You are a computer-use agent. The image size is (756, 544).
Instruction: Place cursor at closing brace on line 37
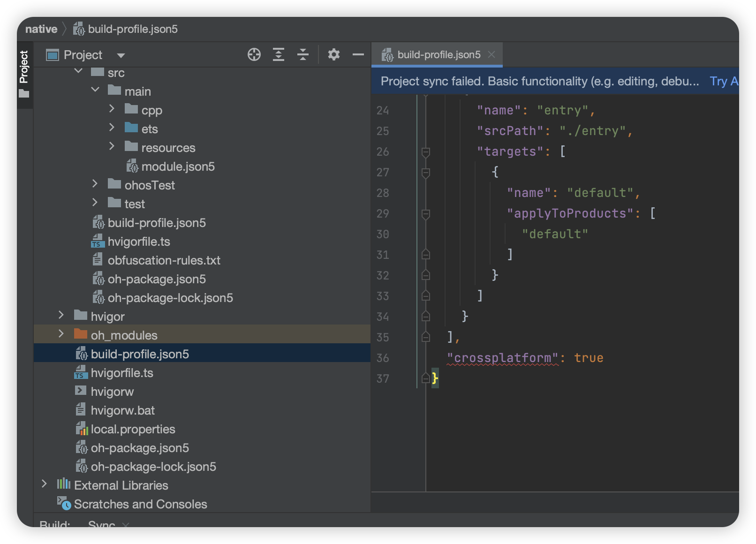tap(435, 378)
